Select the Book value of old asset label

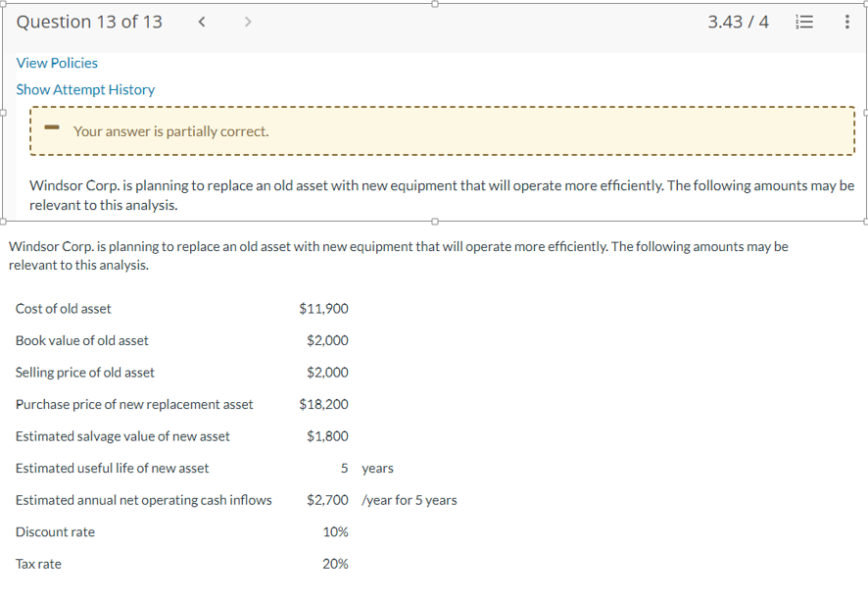click(x=82, y=340)
